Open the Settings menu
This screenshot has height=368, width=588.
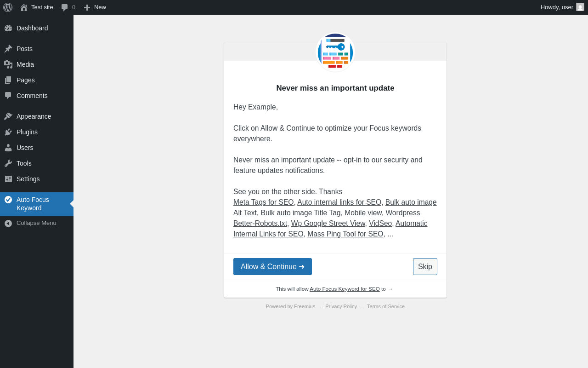[37, 179]
